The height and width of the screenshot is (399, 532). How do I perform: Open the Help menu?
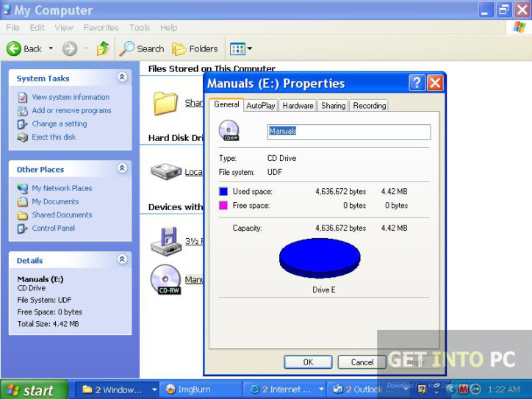(168, 27)
